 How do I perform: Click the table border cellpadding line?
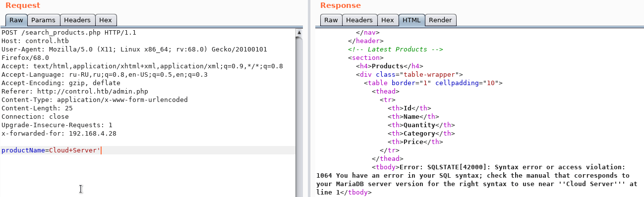[433, 83]
